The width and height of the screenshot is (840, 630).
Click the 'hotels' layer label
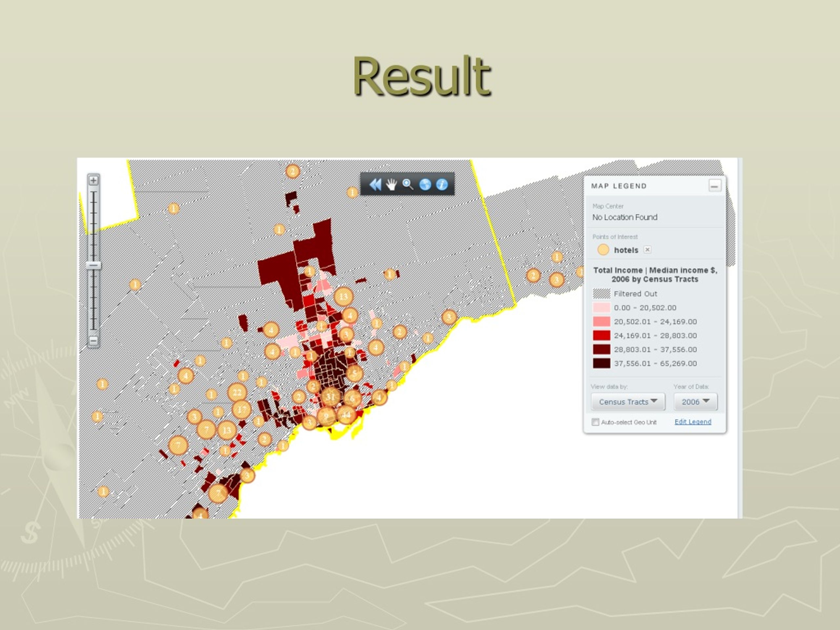(x=626, y=250)
